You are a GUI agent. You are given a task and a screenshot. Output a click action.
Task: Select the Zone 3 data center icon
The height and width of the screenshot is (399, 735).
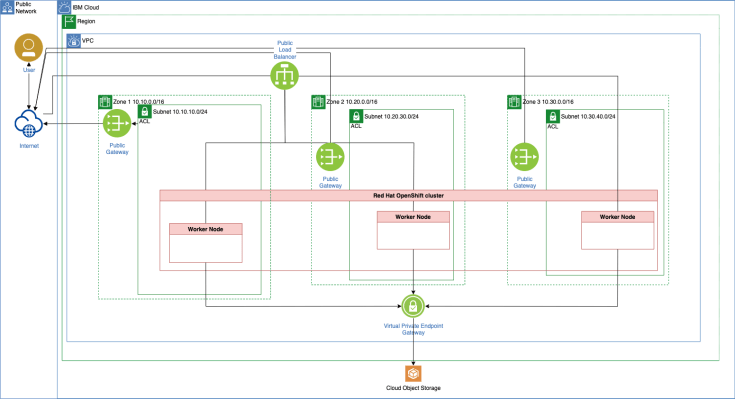pyautogui.click(x=514, y=102)
